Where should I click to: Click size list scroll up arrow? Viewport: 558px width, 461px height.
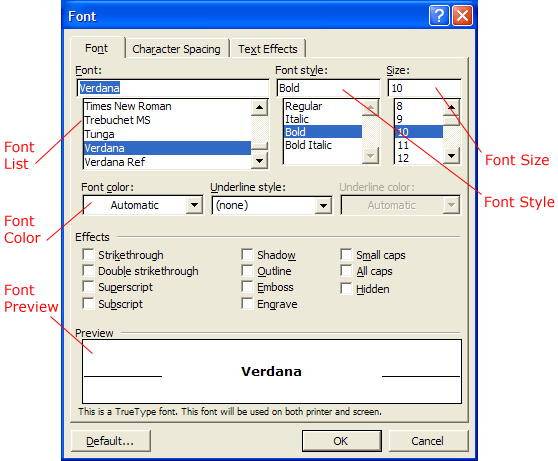click(452, 107)
